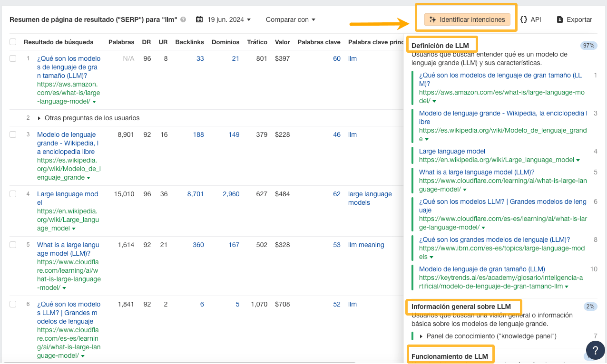Check the checkbox for the Wikipedia español result
This screenshot has width=607, height=364.
pos(13,134)
